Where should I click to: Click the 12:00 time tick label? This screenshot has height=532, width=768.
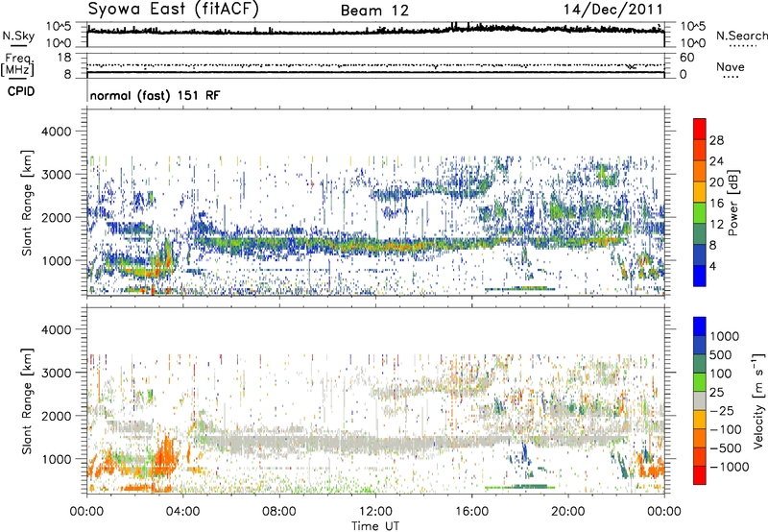pos(375,512)
